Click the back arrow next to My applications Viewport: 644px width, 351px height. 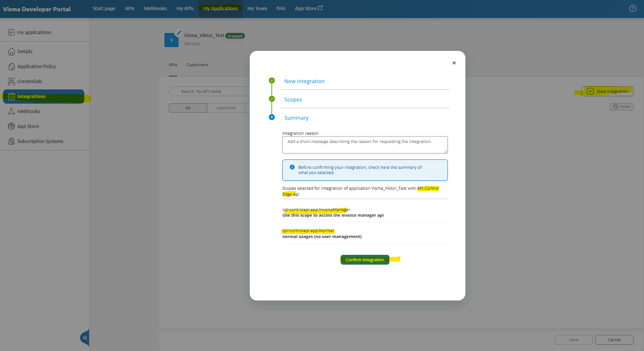point(11,33)
